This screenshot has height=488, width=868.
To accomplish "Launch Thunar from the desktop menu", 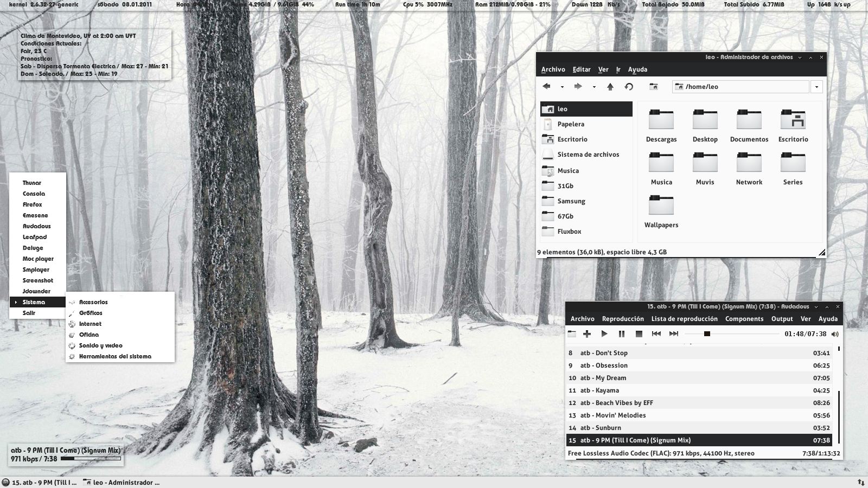I will point(38,183).
